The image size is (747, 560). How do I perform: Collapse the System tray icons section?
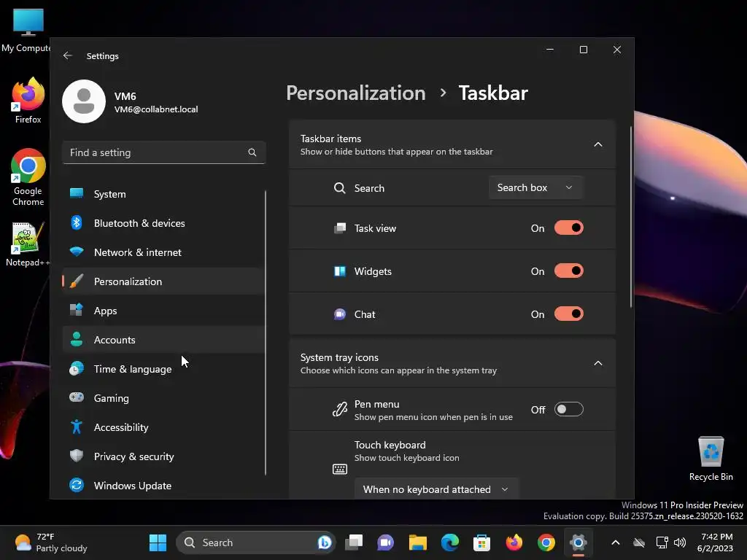tap(598, 363)
